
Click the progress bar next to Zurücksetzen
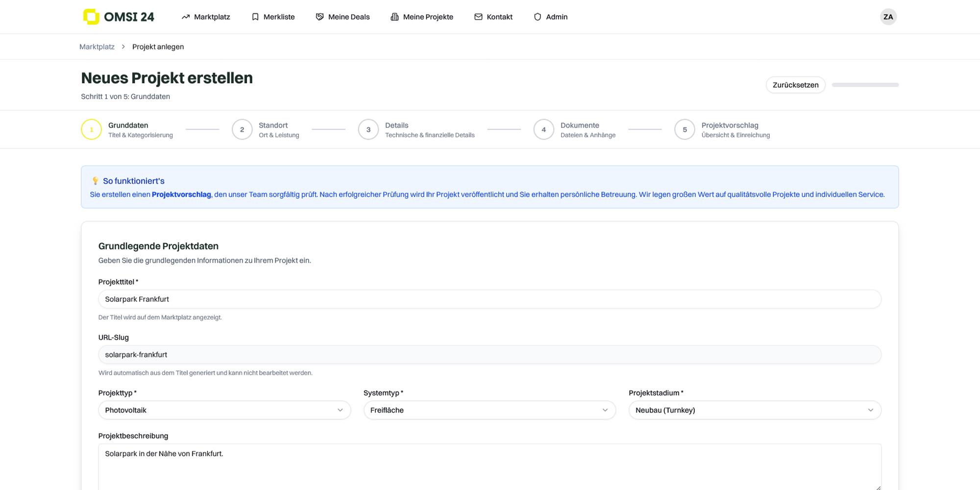pos(865,85)
